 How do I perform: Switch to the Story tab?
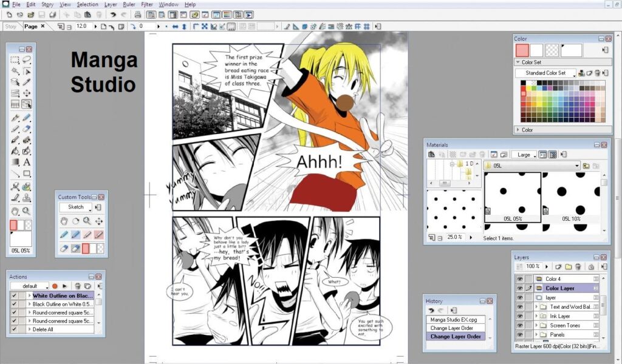11,27
